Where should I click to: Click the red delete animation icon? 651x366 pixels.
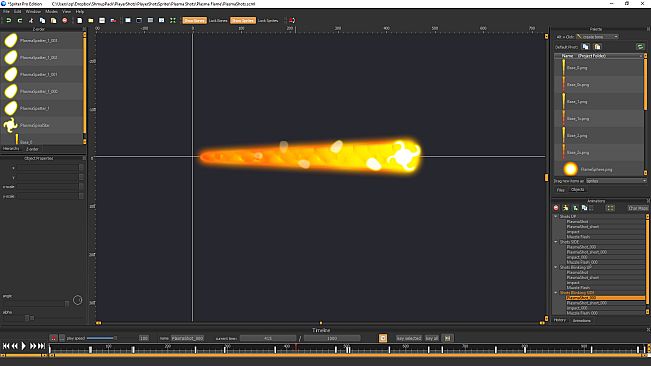coord(556,208)
